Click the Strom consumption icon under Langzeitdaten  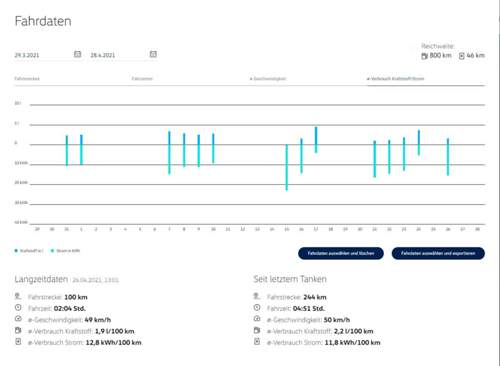18,341
